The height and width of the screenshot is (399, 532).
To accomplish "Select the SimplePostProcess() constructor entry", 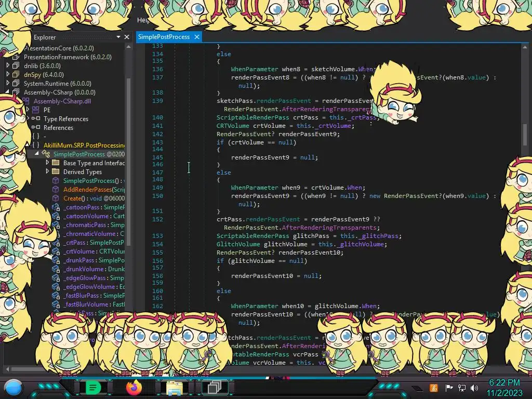I will click(x=94, y=180).
